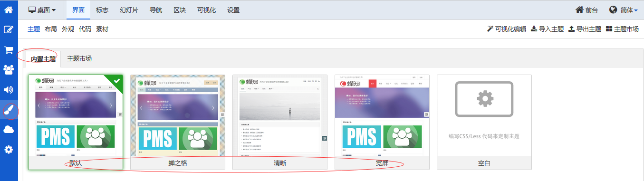Go to 前台 front site link

pos(586,10)
